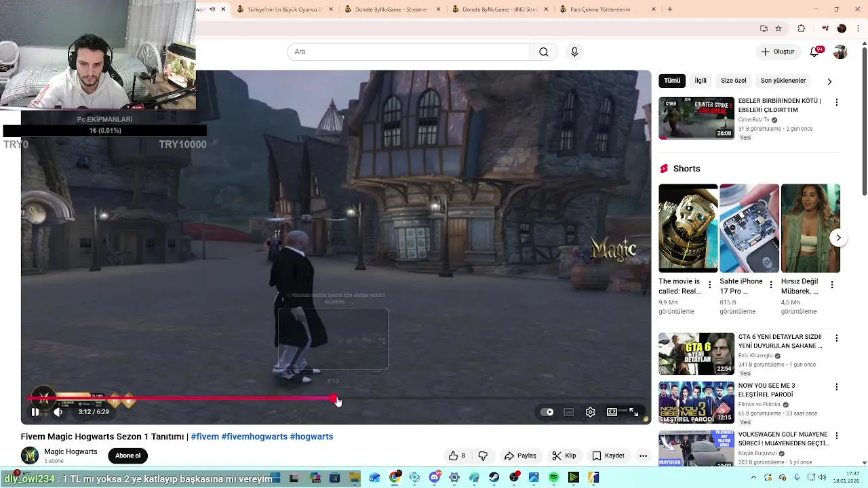Click the Paylaş share button
The image size is (868, 488).
[520, 455]
